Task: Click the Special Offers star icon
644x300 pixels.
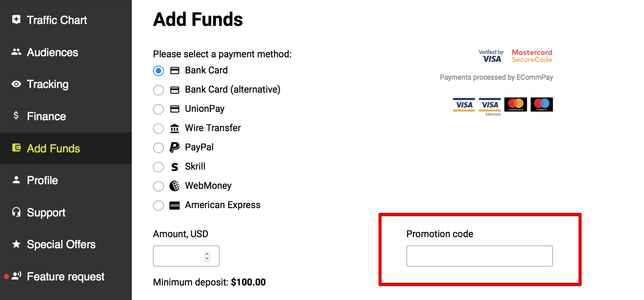Action: (x=16, y=244)
